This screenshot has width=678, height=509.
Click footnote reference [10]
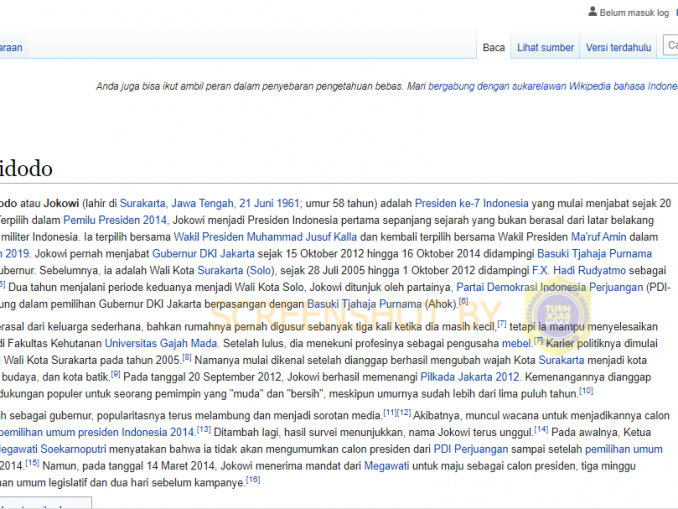[586, 391]
